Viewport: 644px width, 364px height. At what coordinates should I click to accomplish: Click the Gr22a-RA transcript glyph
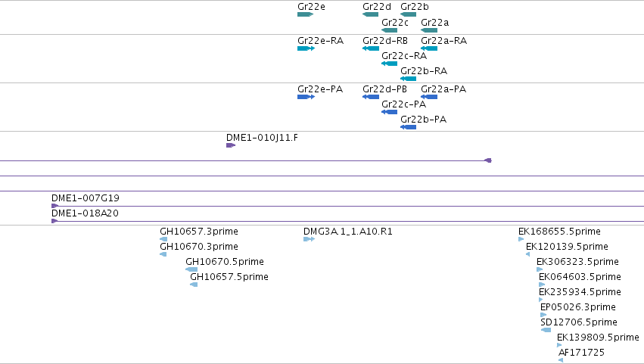pyautogui.click(x=429, y=48)
